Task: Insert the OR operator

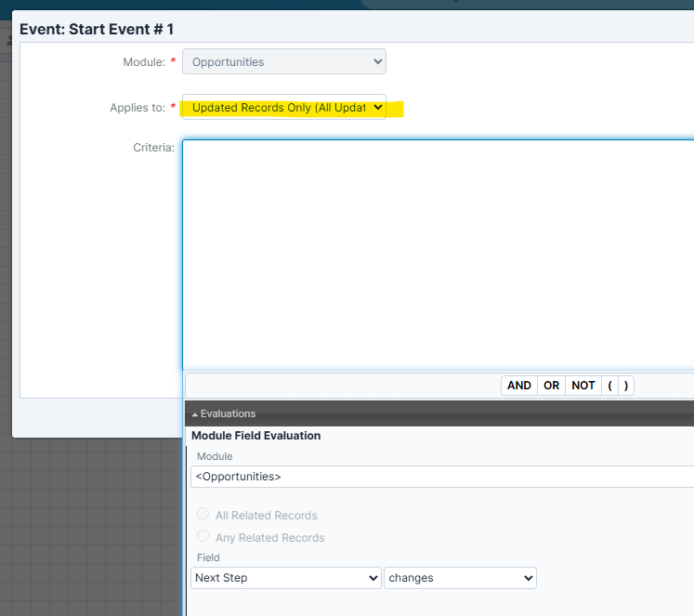Action: (x=552, y=386)
